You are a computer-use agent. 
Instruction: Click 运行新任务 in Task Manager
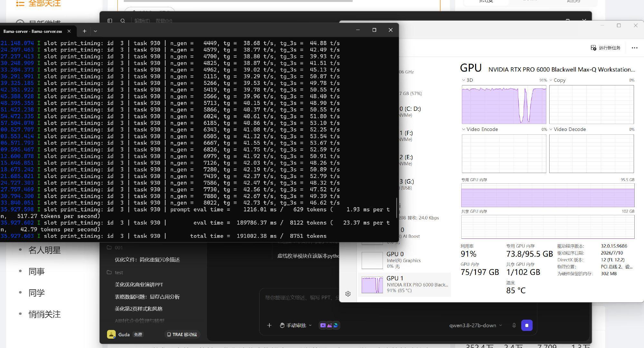click(606, 48)
